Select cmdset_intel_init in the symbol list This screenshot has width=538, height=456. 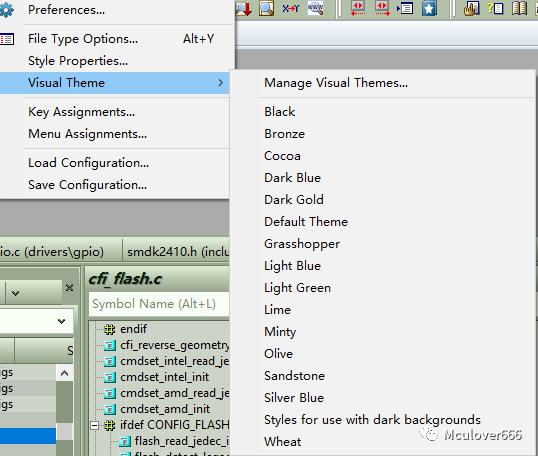[164, 377]
